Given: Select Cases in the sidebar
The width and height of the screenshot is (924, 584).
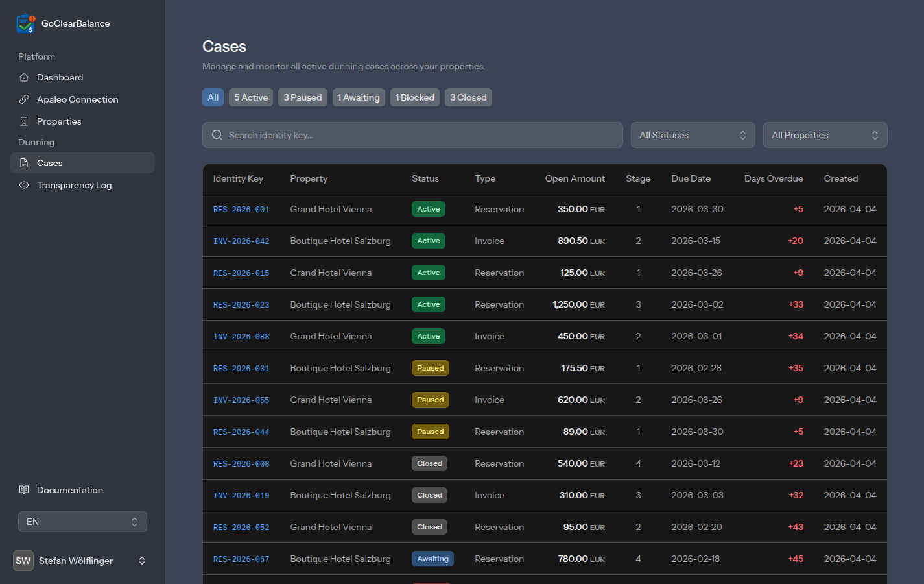Looking at the screenshot, I should pyautogui.click(x=82, y=163).
